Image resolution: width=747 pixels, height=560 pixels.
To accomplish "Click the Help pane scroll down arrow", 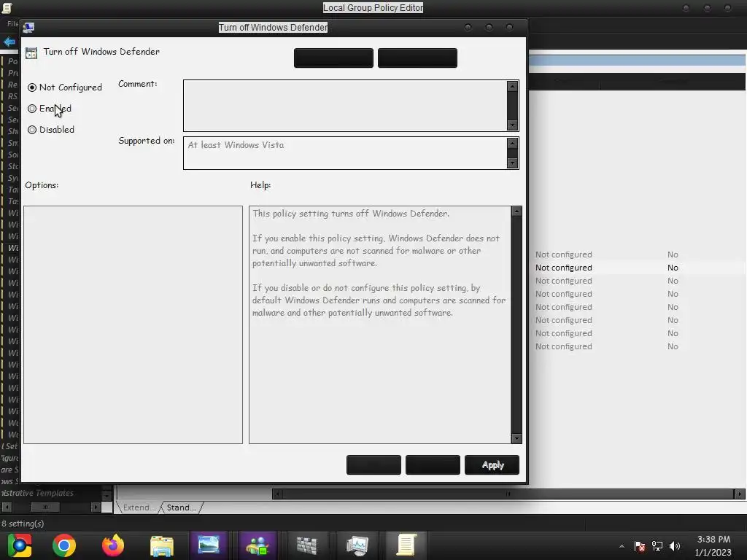I will [516, 438].
